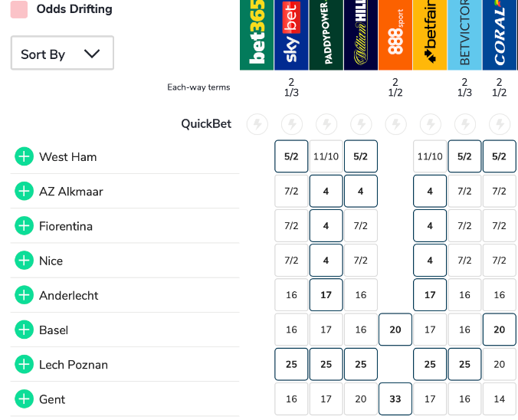The width and height of the screenshot is (518, 420).
Task: Click the BetVictor bookmaker logo
Action: click(464, 35)
